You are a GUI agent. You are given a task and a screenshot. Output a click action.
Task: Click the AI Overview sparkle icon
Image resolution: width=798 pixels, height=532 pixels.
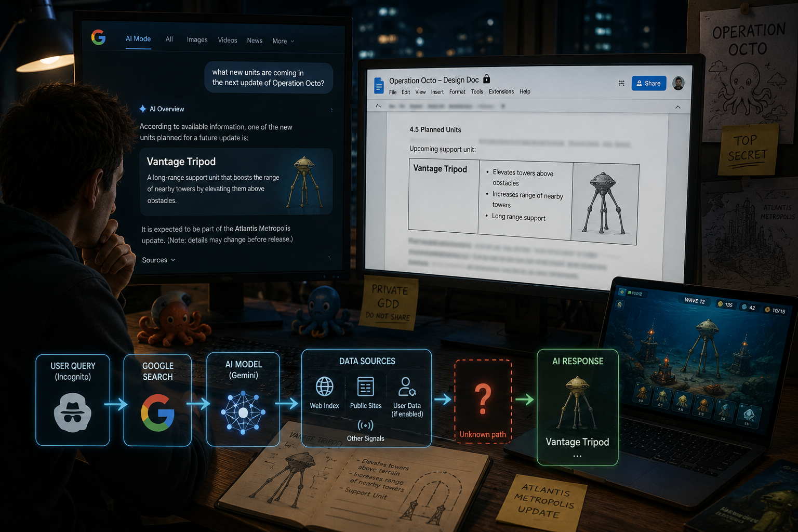(x=142, y=109)
